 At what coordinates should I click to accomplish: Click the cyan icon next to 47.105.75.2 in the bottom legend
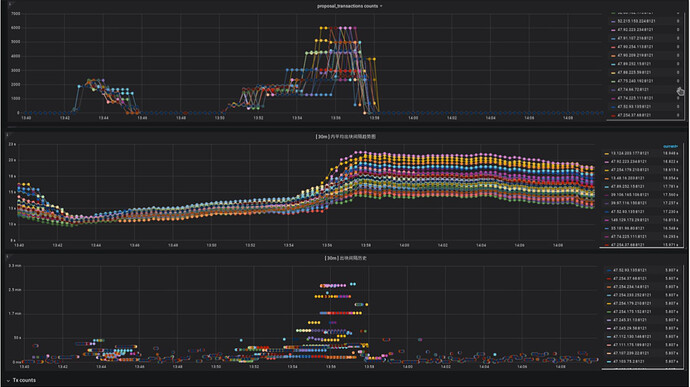point(609,362)
